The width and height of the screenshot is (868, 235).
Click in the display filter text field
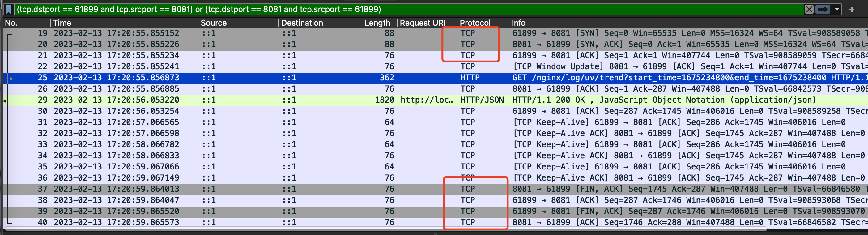[408, 9]
